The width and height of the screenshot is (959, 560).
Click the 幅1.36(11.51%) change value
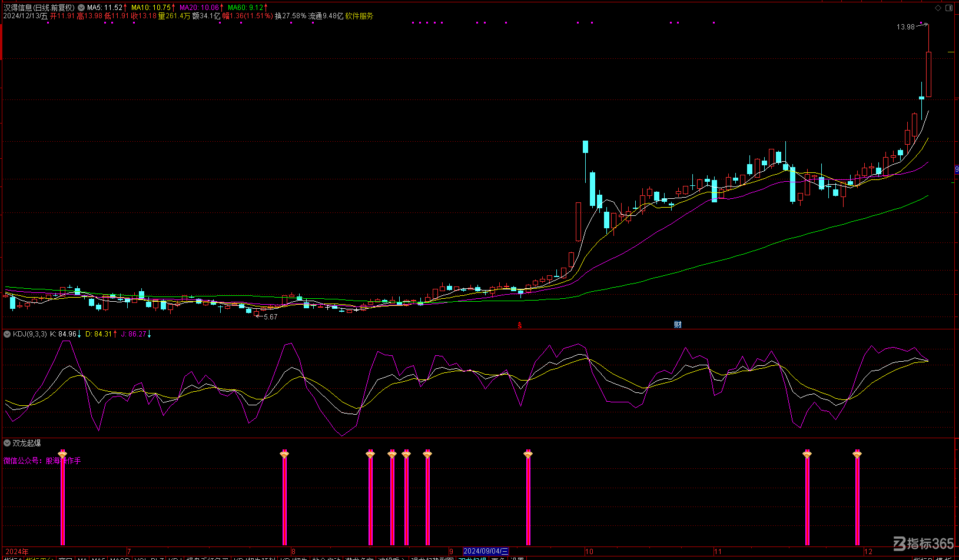click(x=247, y=16)
